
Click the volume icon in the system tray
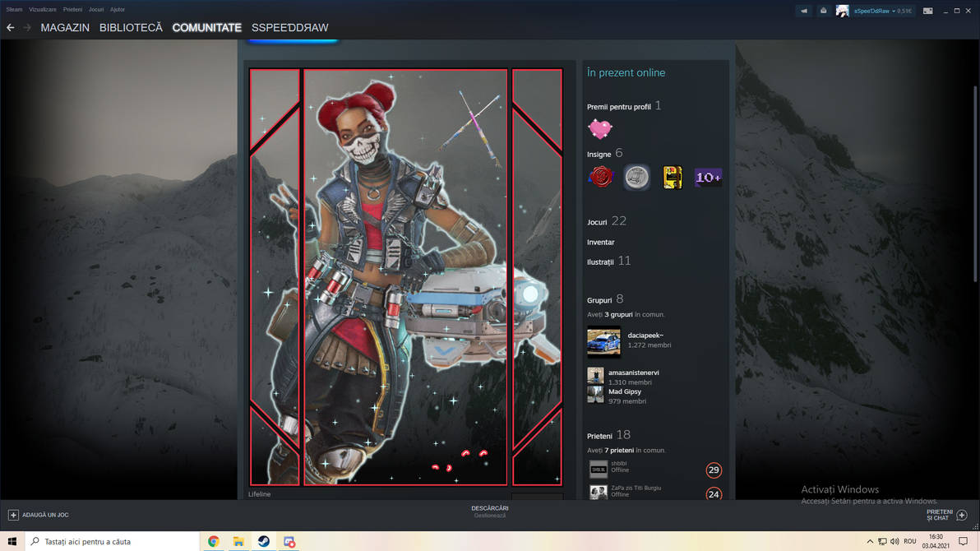[x=894, y=541]
